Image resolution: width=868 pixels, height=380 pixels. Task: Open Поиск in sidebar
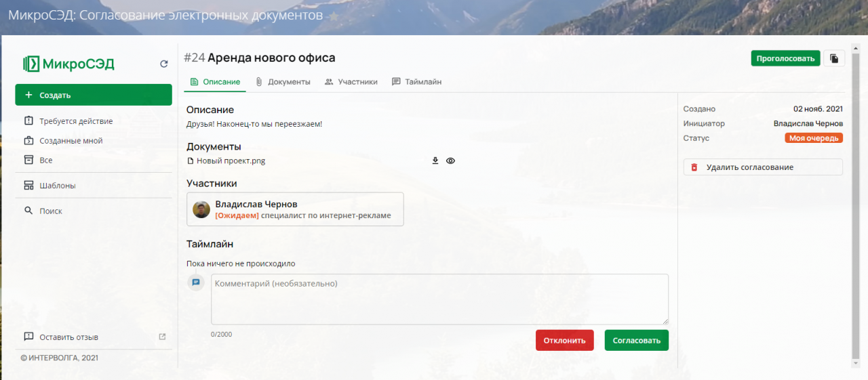94,211
